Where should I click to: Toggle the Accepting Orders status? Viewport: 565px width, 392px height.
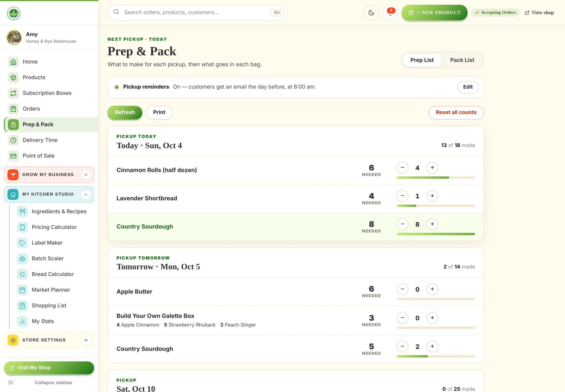click(495, 12)
